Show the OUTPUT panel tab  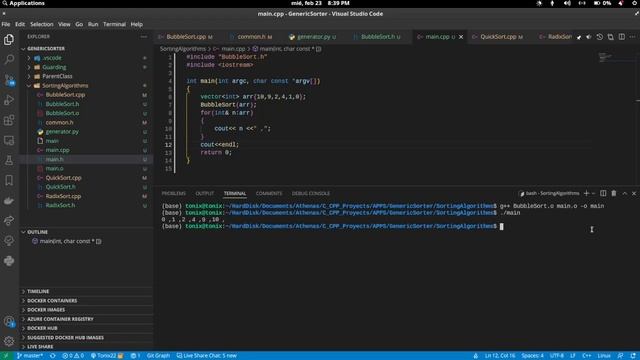click(x=204, y=193)
